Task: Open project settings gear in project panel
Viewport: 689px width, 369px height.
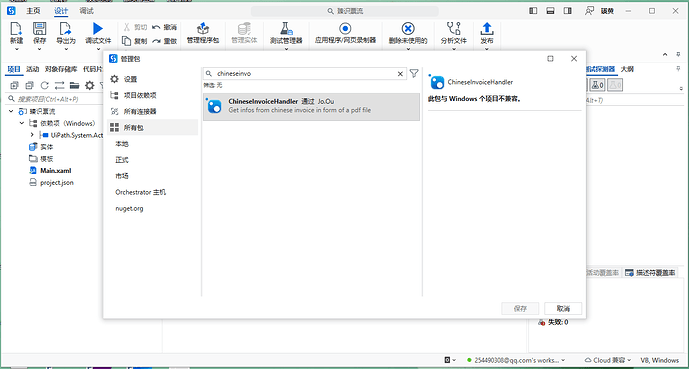Action: [x=90, y=85]
